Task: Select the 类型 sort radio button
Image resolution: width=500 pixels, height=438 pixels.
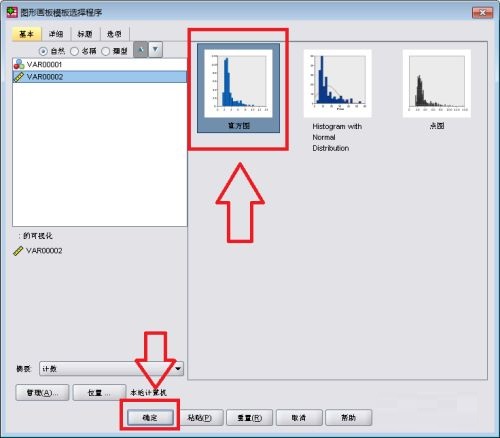Action: [105, 51]
